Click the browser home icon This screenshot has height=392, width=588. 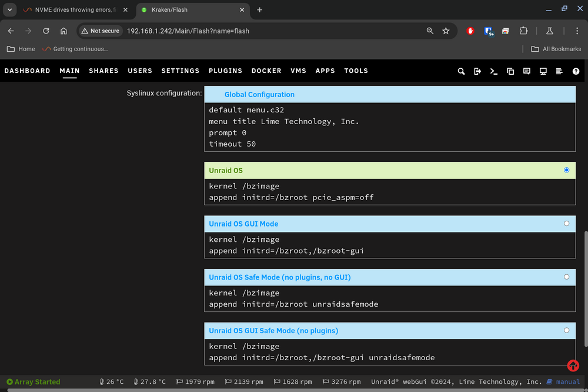pyautogui.click(x=64, y=31)
